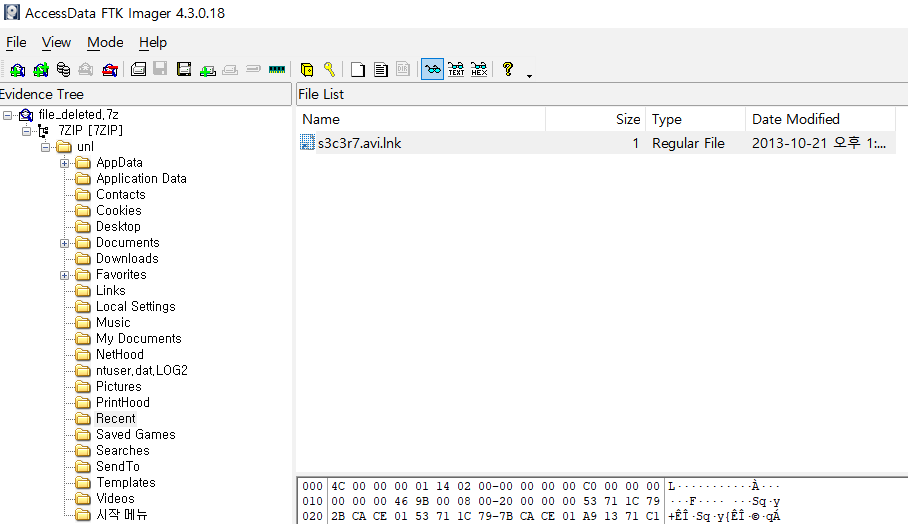Screen dimensions: 908x524
Task: Click the Create Disk Image icon
Action: (138, 69)
